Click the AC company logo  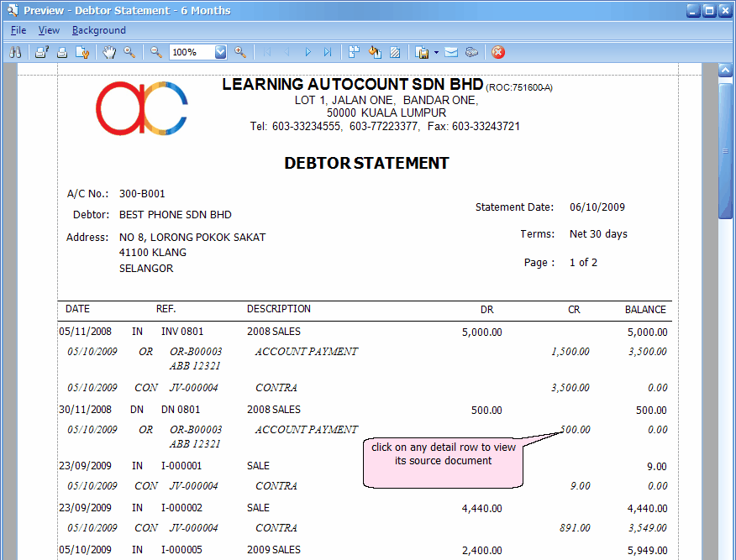coord(142,108)
